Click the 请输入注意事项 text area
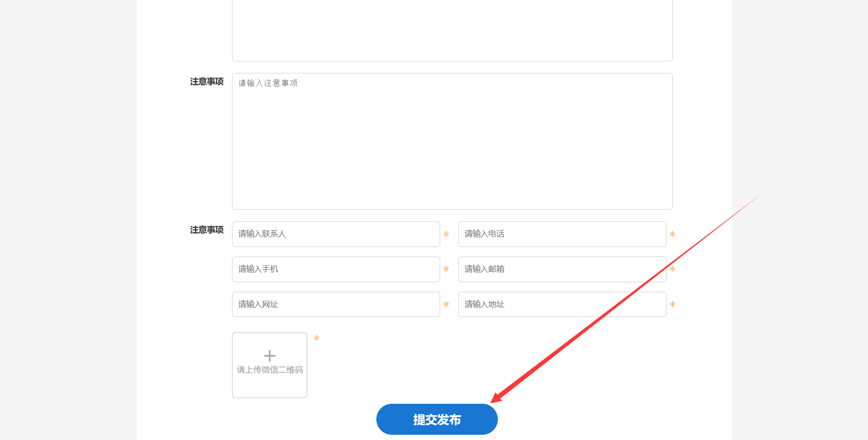The width and height of the screenshot is (868, 440). pyautogui.click(x=452, y=141)
